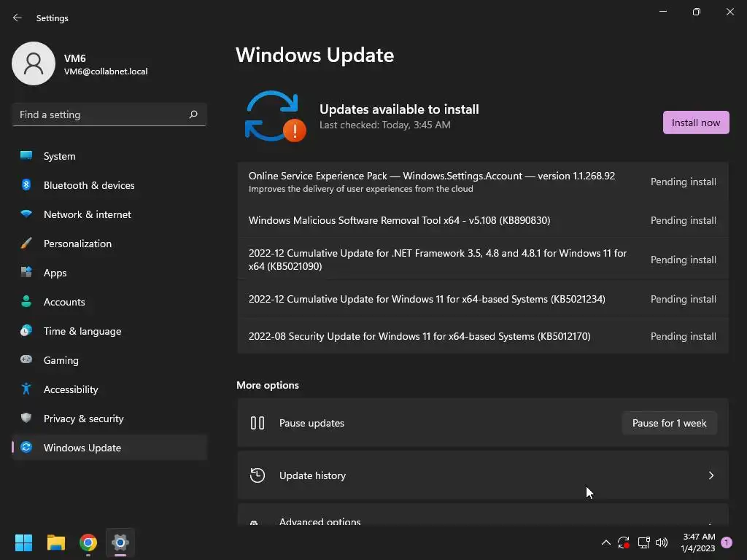This screenshot has width=747, height=560.
Task: Open the volume speaker tray icon
Action: click(662, 542)
